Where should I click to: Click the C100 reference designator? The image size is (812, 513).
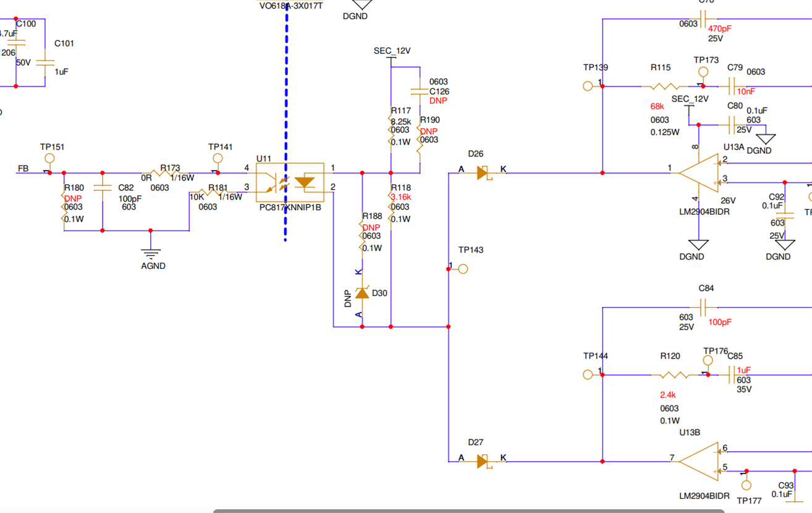click(26, 24)
